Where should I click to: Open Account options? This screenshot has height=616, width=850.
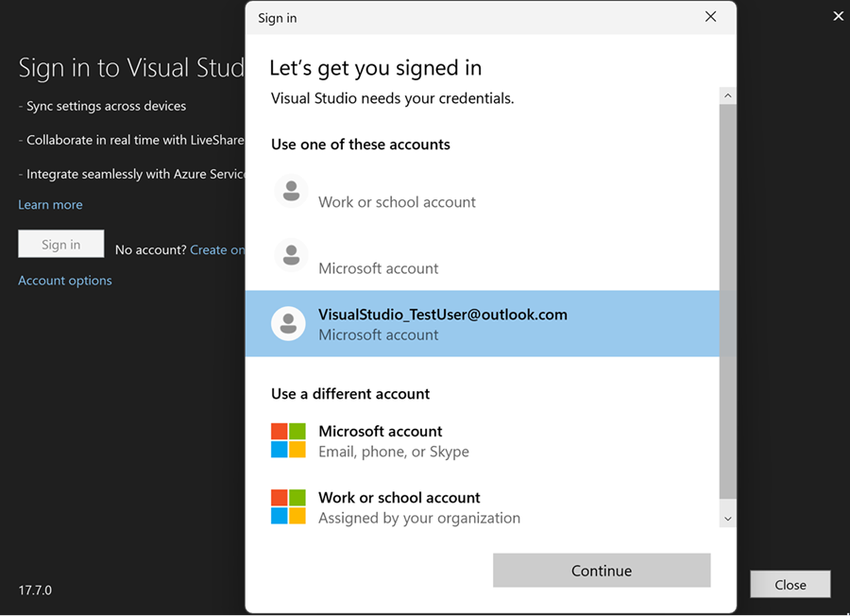coord(64,280)
